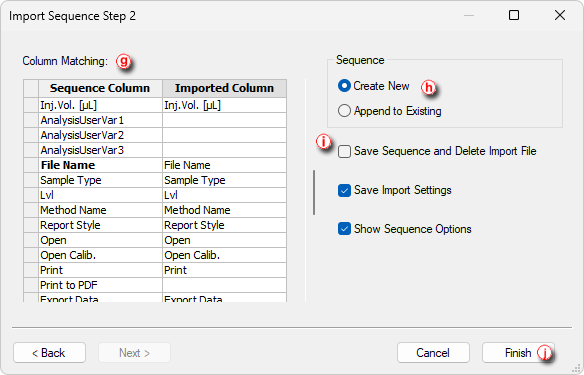Enable Save Sequence and Delete Import File
This screenshot has height=375, width=584.
tap(344, 152)
